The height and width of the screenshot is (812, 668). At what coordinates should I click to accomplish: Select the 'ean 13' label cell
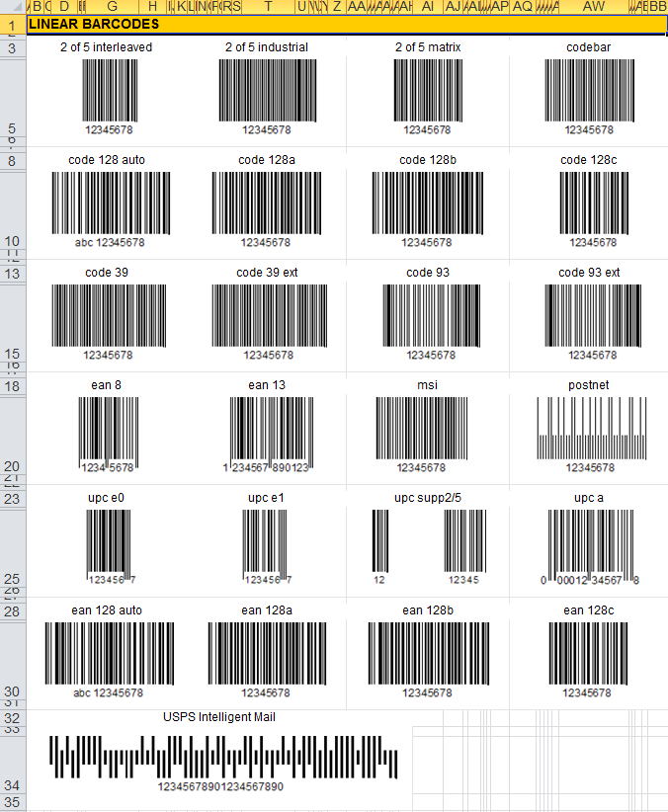tap(267, 385)
